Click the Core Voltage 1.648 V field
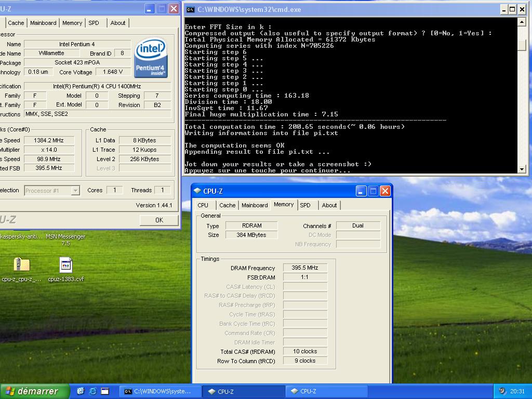This screenshot has height=399, width=532. click(x=113, y=72)
